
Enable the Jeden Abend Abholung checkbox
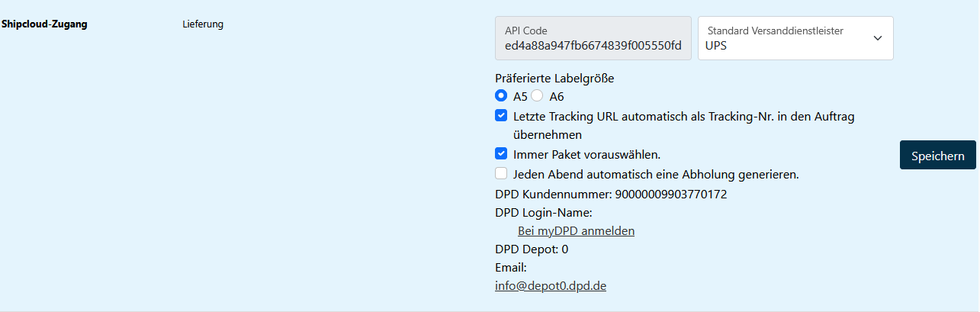coord(501,173)
